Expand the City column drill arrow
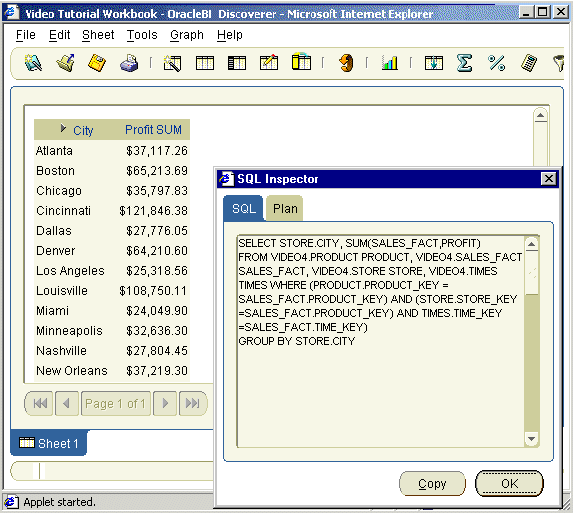The height and width of the screenshot is (513, 573). tap(63, 128)
